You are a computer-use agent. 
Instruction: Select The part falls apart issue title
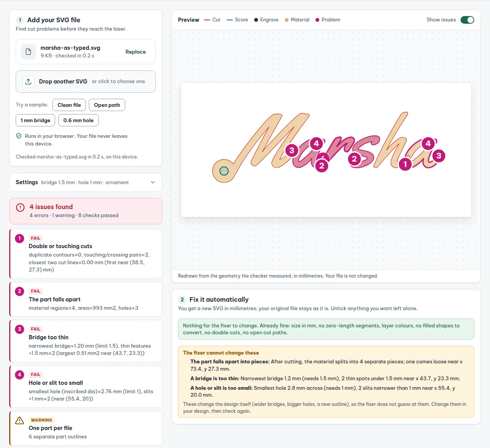click(55, 299)
